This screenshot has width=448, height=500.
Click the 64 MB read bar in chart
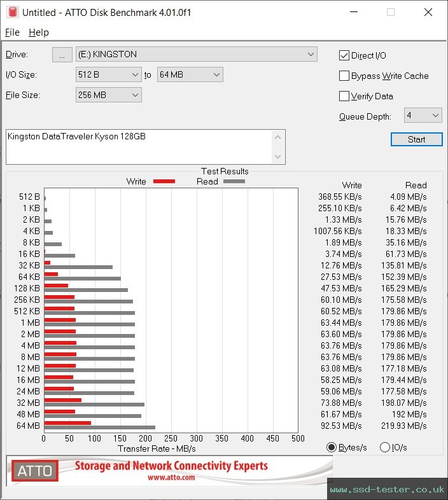point(100,427)
